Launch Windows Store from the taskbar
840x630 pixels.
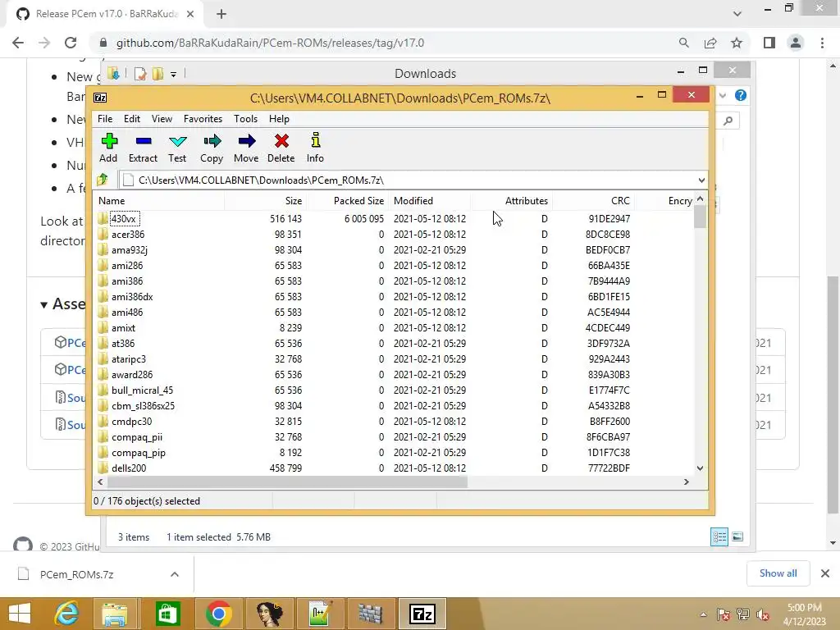(x=167, y=614)
